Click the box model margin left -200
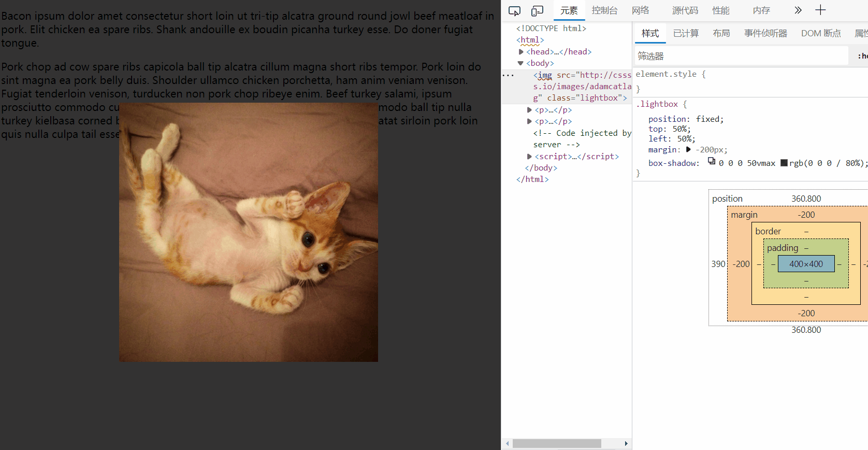The height and width of the screenshot is (450, 868). point(741,264)
